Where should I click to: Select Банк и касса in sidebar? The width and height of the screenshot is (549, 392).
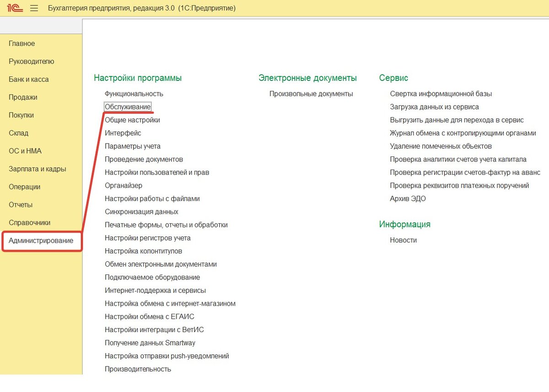click(29, 79)
